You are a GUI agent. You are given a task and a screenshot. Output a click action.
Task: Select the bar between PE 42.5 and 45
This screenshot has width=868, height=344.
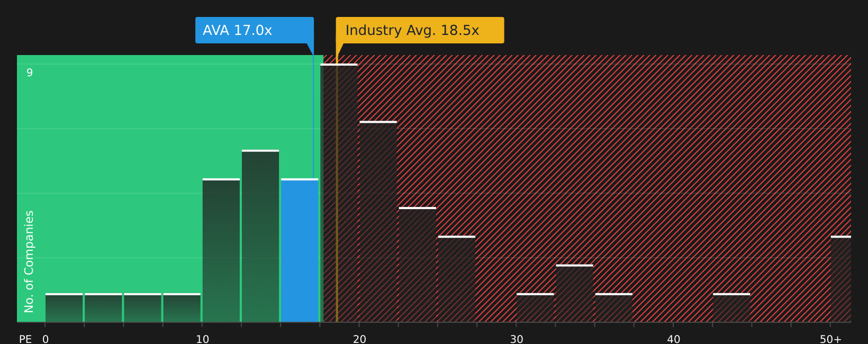click(x=731, y=307)
